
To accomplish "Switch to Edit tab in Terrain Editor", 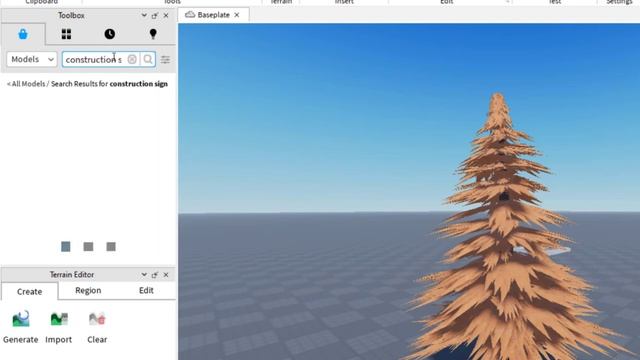I will click(x=146, y=290).
